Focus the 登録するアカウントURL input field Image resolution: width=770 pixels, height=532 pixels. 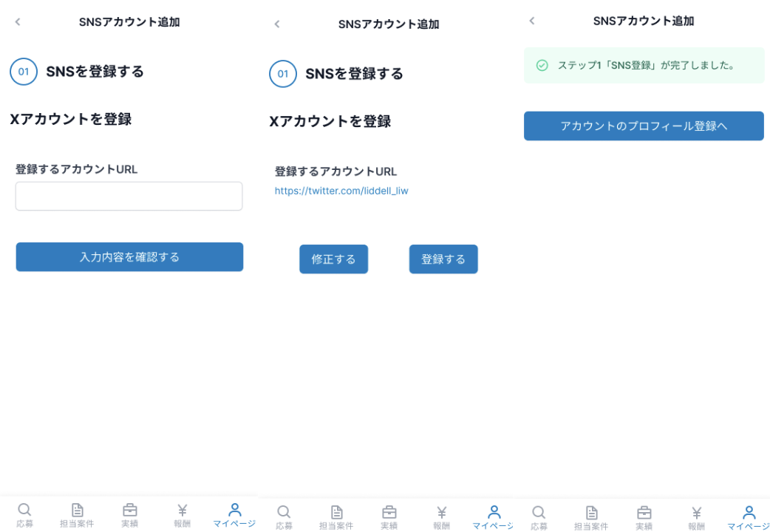click(x=129, y=196)
